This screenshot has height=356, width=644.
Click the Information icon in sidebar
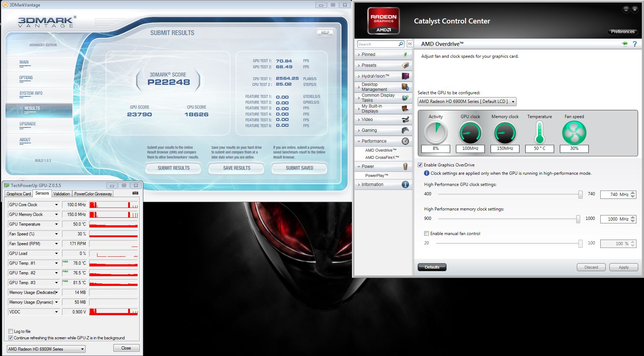pyautogui.click(x=405, y=184)
